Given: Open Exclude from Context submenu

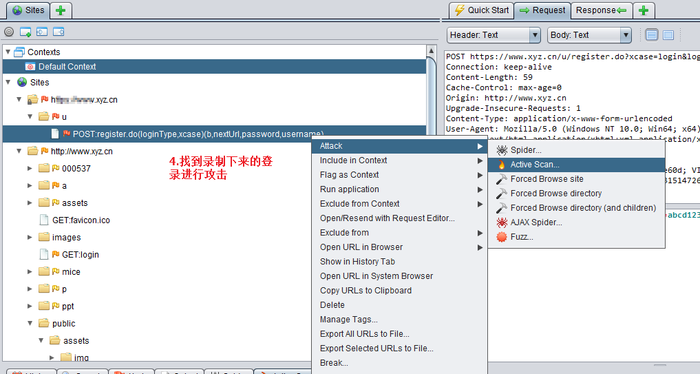Looking at the screenshot, I should pos(399,204).
